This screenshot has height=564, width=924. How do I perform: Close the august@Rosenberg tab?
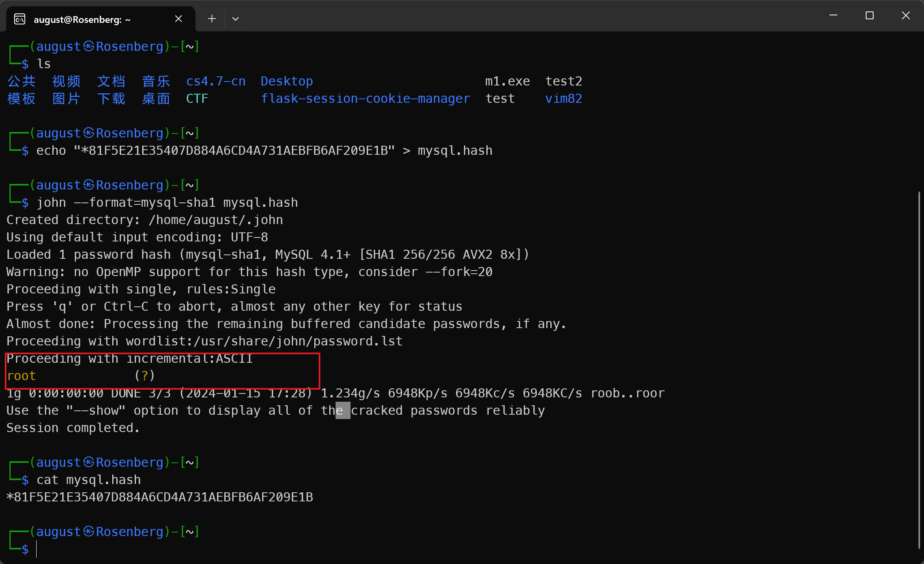(178, 19)
